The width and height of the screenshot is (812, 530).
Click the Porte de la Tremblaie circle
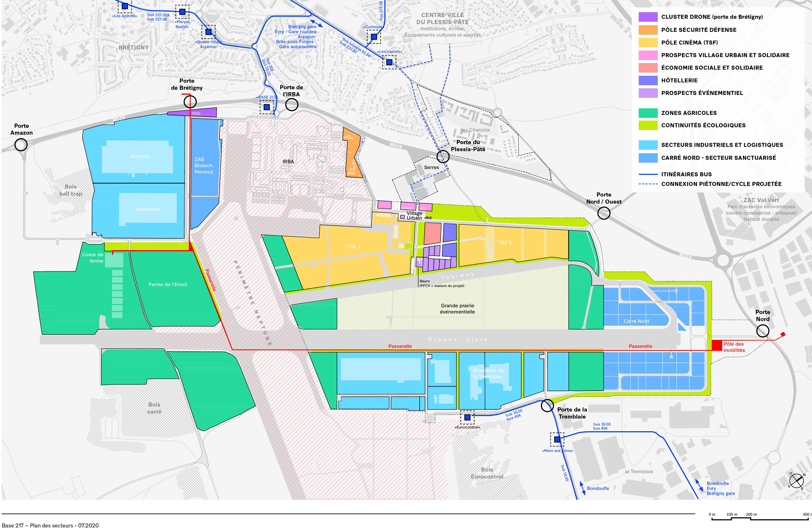tap(547, 405)
